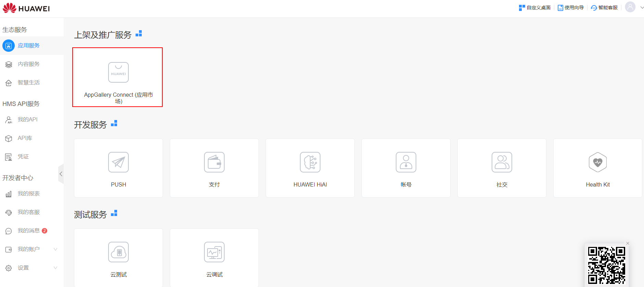Screen dimensions: 644x287
Task: Open the 云调试 cloud debugging icon
Action: click(x=214, y=252)
